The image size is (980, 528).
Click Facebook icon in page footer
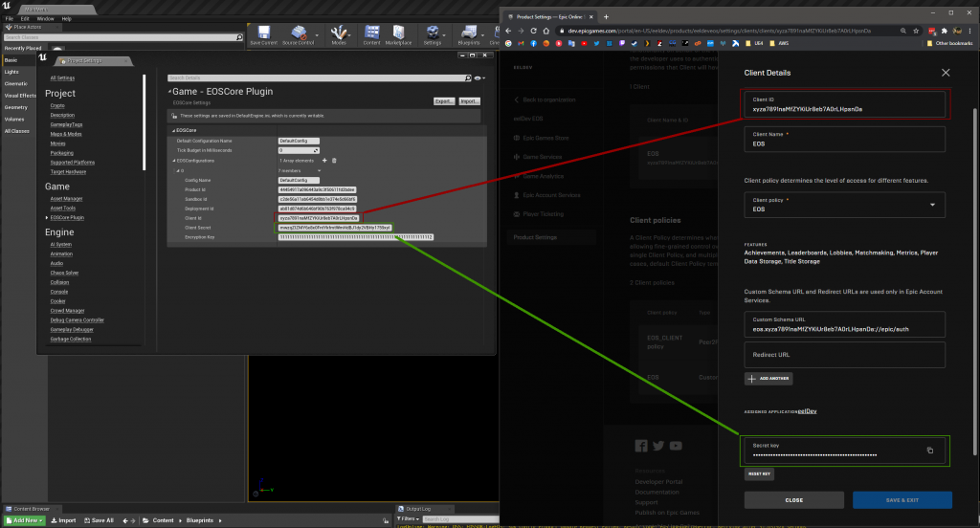click(641, 446)
